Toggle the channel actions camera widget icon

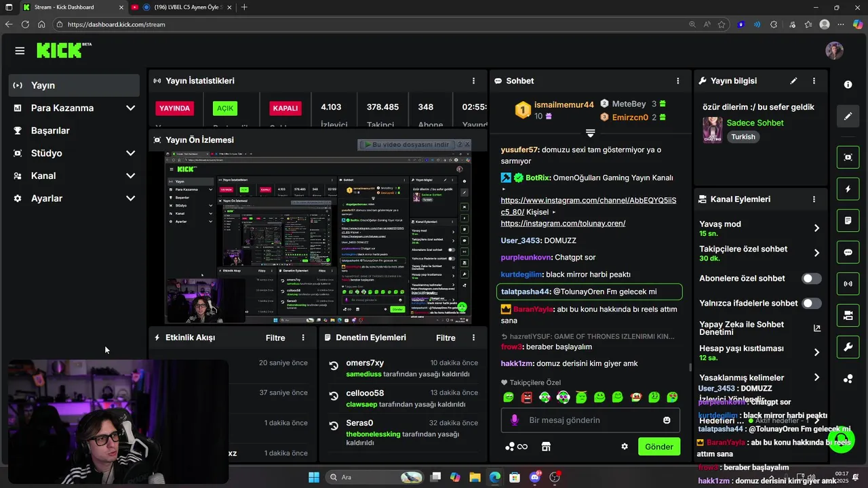click(x=848, y=315)
